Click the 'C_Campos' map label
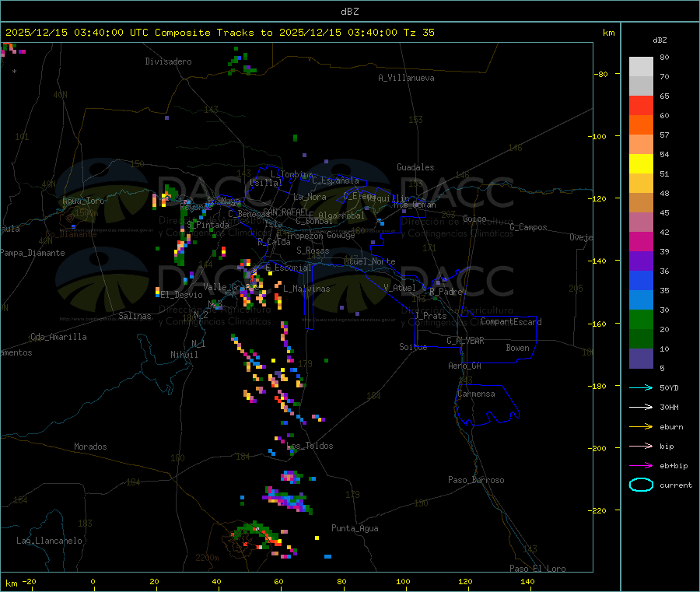Viewport: 700px width, 592px height. pyautogui.click(x=528, y=227)
